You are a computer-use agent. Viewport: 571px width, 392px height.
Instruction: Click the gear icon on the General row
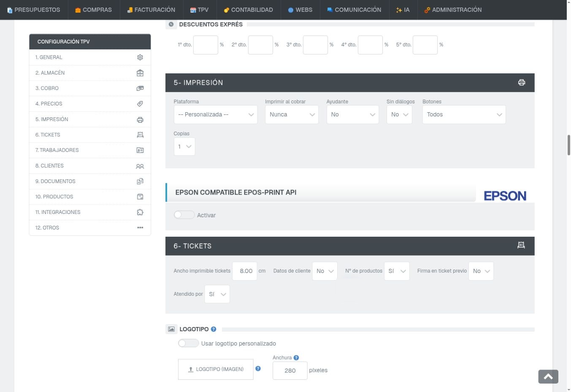[140, 57]
